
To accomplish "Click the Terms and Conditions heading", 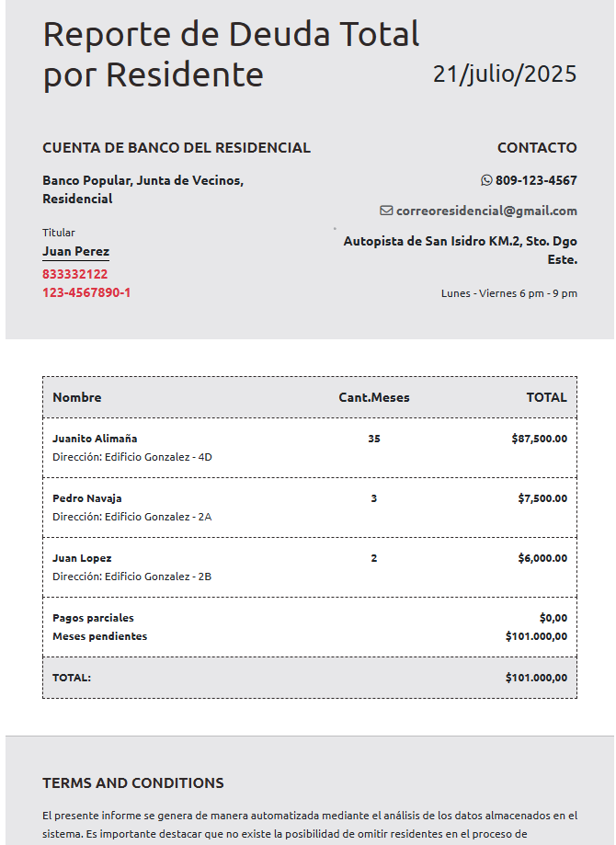I will click(133, 782).
